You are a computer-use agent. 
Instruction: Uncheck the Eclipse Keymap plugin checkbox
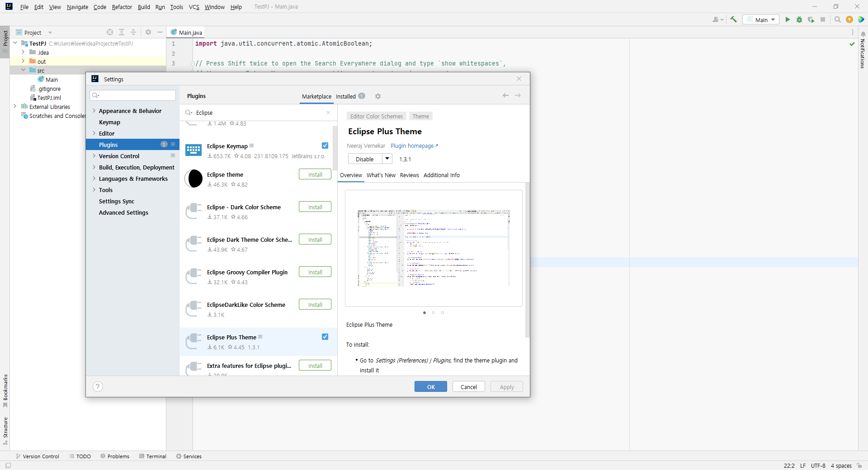tap(325, 146)
